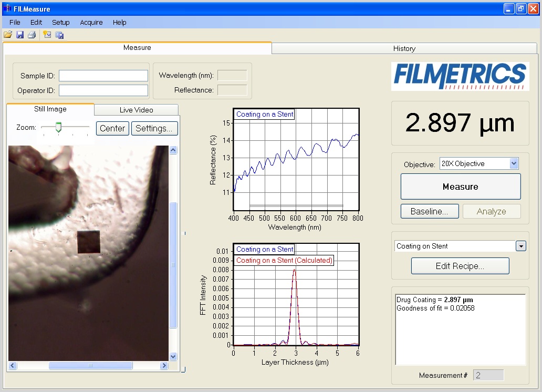Click the image scroll up arrow
The width and height of the screenshot is (542, 392).
pos(173,150)
